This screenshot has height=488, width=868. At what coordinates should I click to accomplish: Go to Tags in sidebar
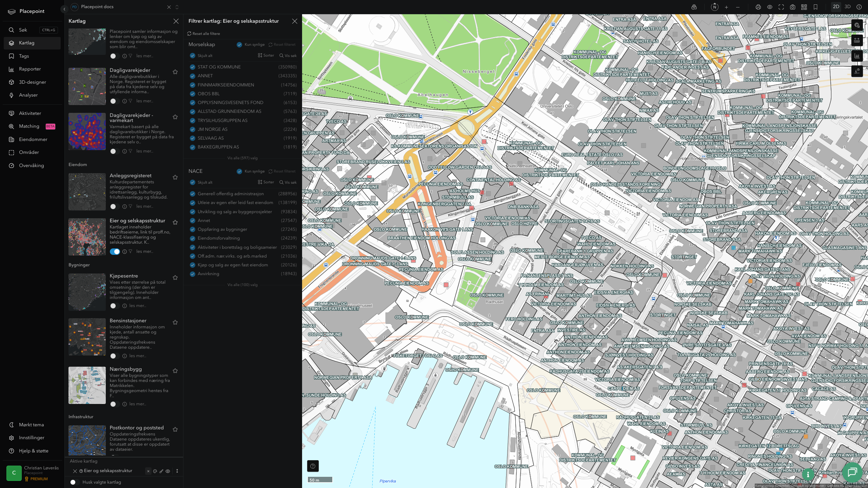(32, 56)
